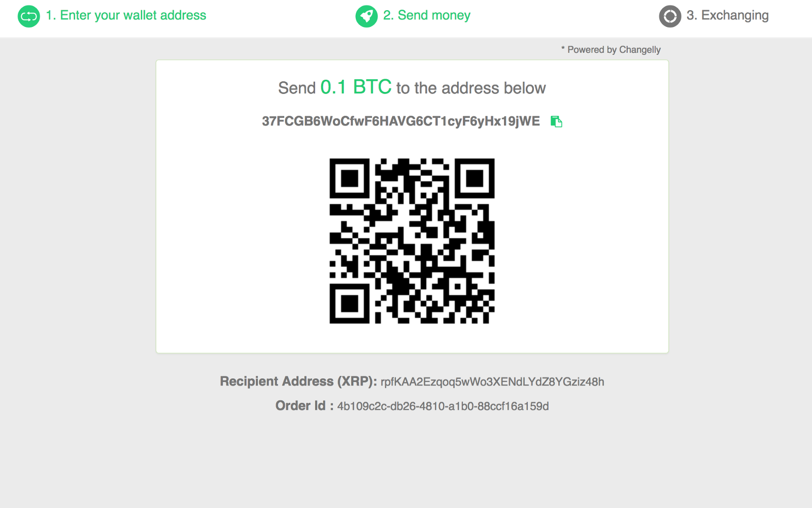This screenshot has width=812, height=508.
Task: Select the XRP recipient address value
Action: (x=492, y=382)
